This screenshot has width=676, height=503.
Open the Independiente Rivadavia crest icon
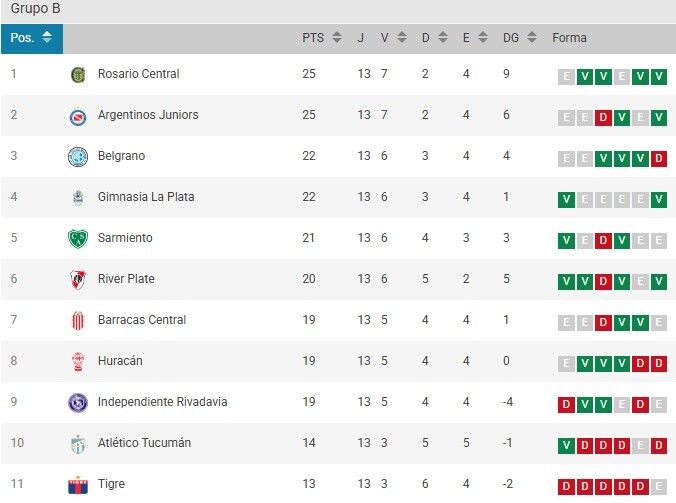coord(78,403)
